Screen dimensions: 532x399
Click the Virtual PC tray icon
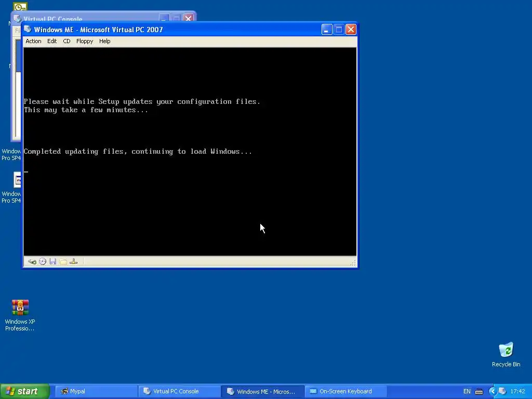[502, 391]
